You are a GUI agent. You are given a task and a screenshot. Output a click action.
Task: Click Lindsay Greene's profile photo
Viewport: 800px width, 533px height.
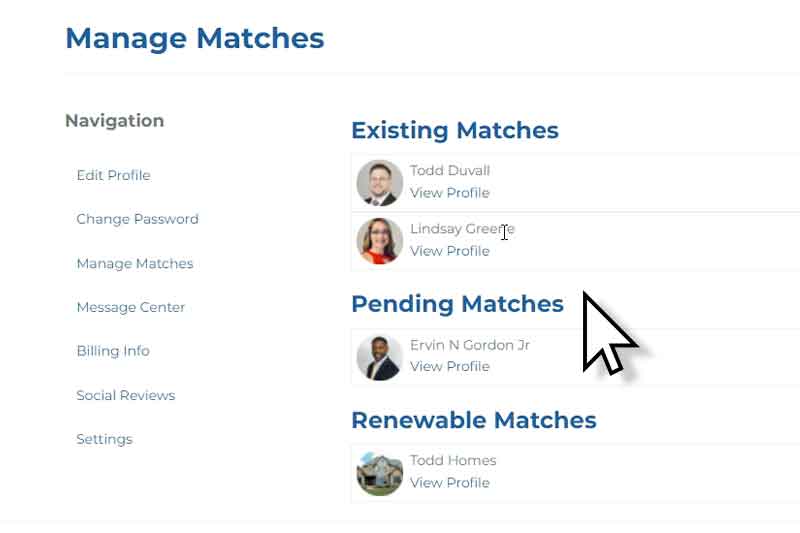[x=380, y=241]
